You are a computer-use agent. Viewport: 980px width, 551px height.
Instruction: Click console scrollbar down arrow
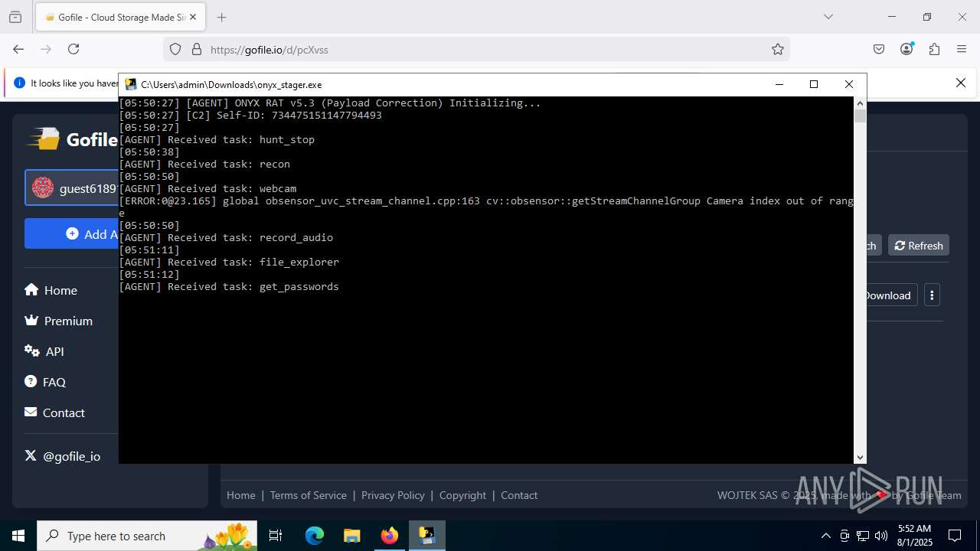860,458
